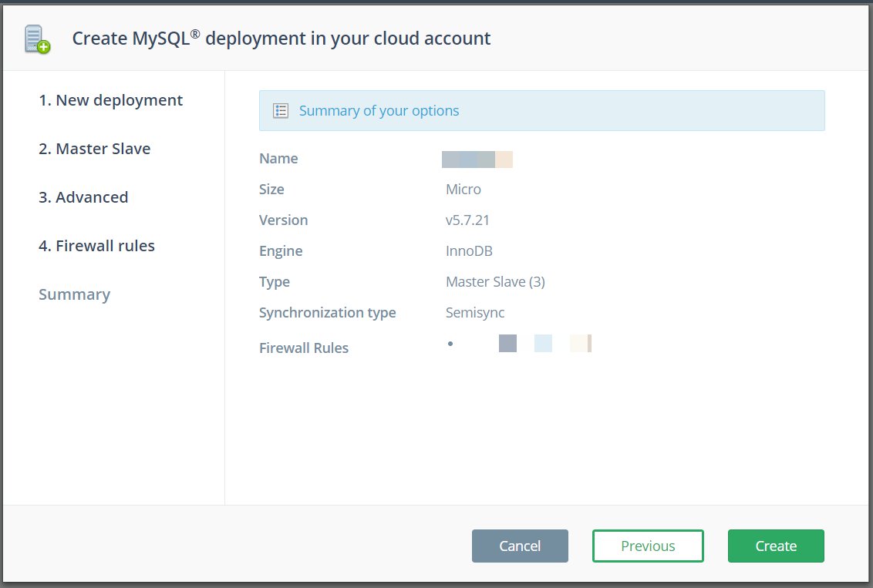Screen dimensions: 873x588
Task: Click the Cancel button
Action: tap(520, 546)
